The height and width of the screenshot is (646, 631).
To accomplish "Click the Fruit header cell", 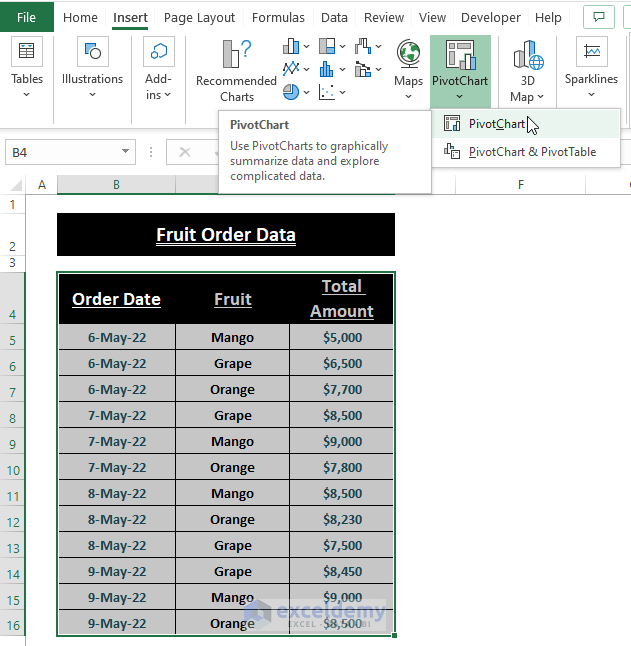I will (232, 299).
